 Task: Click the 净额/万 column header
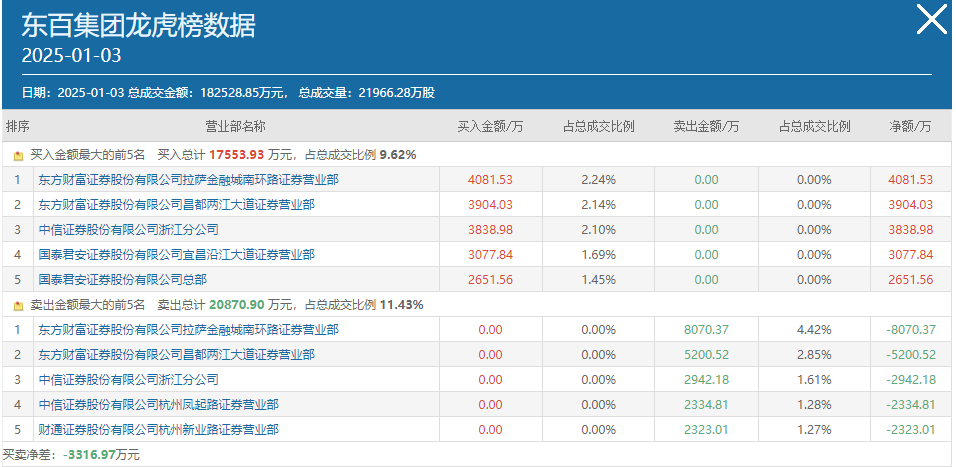click(x=911, y=126)
